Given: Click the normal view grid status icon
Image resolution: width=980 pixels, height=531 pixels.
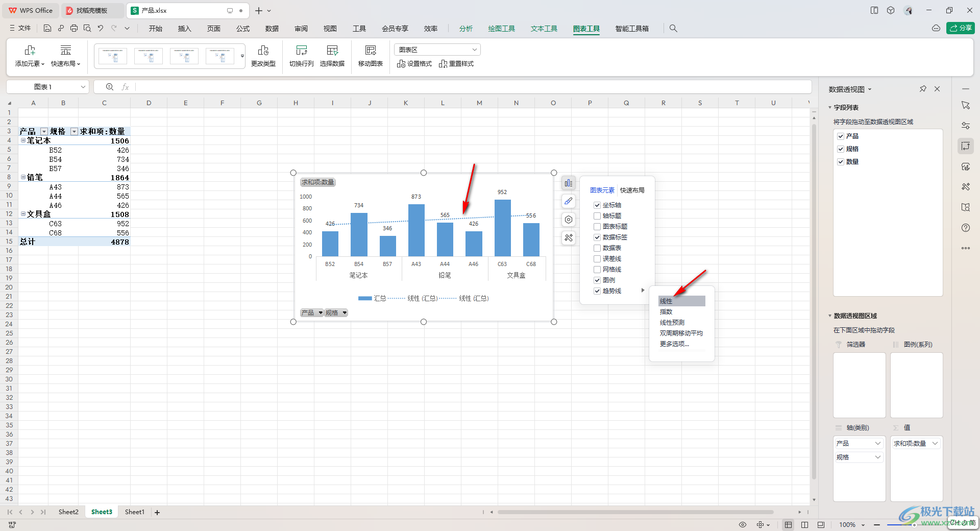Looking at the screenshot, I should [789, 524].
